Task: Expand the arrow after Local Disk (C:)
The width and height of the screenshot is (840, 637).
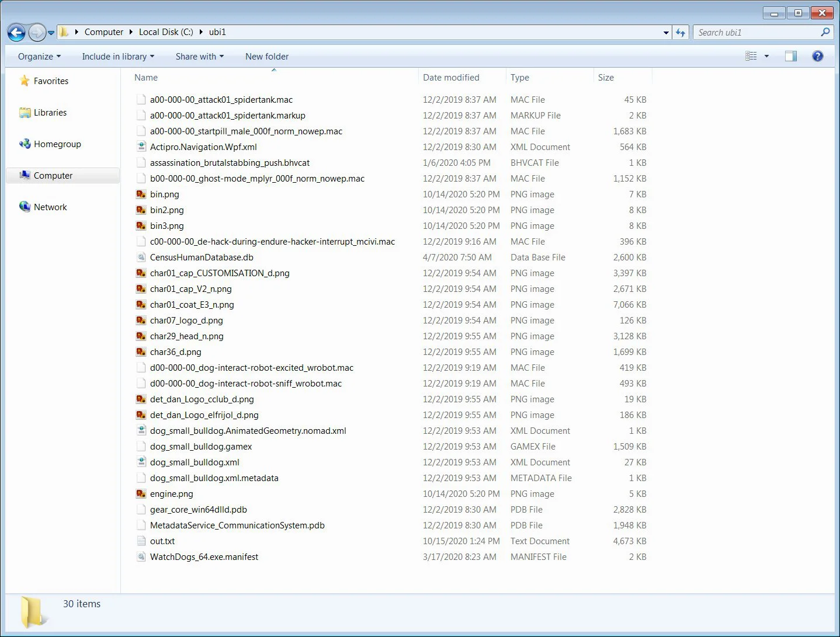Action: click(x=202, y=32)
